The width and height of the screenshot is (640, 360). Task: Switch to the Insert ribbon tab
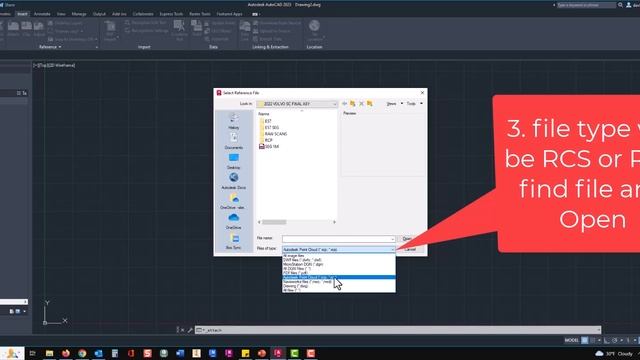tap(22, 14)
